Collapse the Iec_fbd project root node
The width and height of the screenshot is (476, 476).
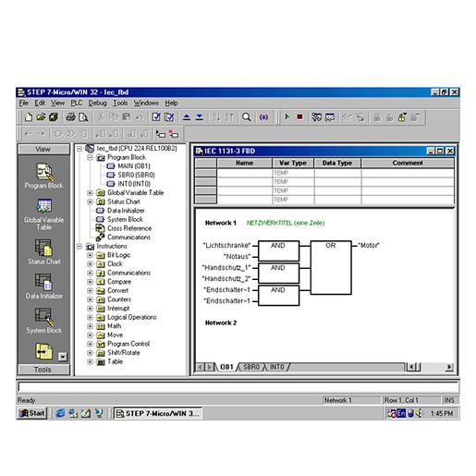pos(79,149)
